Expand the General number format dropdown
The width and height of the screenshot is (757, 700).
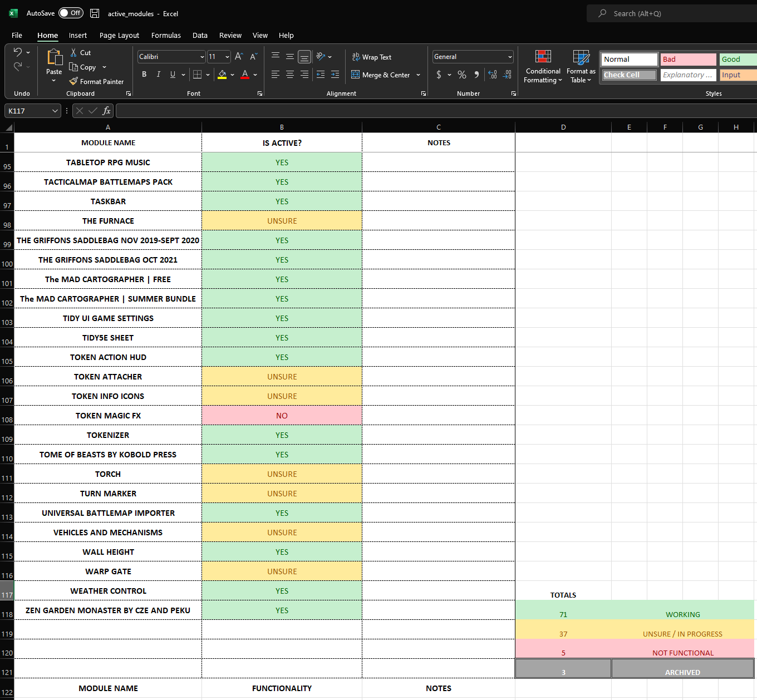[x=510, y=57]
